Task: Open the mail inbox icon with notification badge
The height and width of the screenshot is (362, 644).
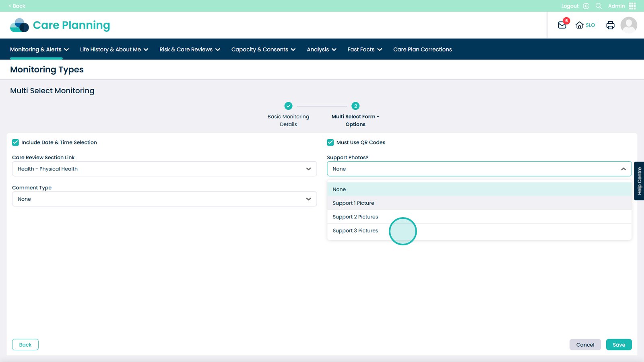Action: 562,25
